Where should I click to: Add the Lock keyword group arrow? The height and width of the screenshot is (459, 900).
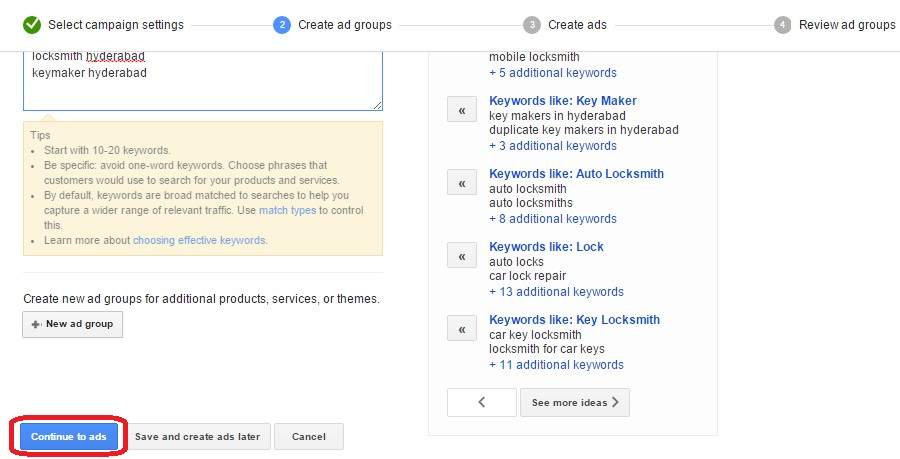tap(462, 257)
